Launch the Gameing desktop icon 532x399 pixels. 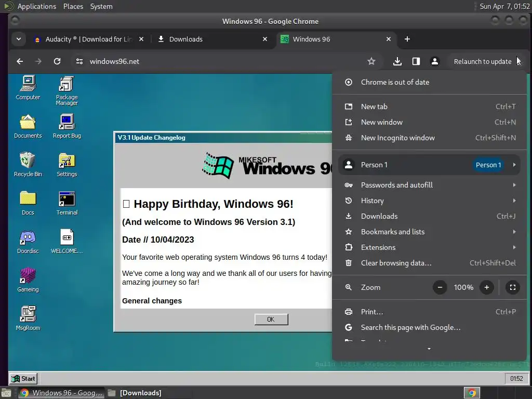pyautogui.click(x=28, y=280)
